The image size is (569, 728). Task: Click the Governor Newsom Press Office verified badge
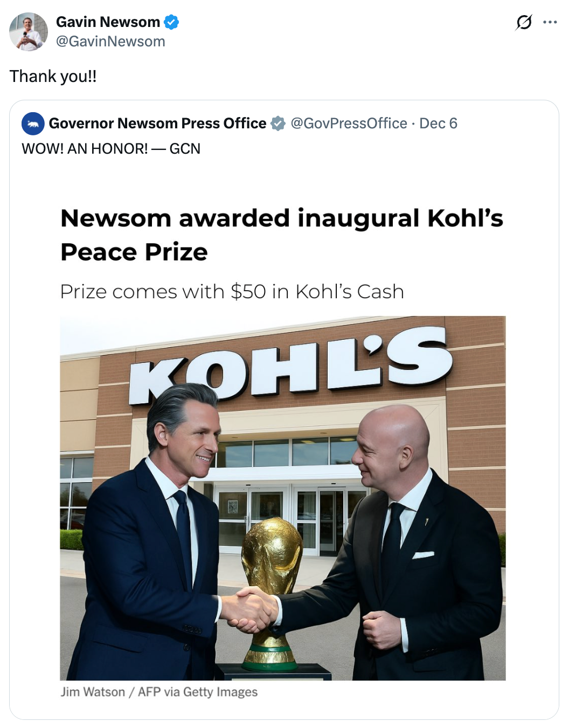(277, 123)
